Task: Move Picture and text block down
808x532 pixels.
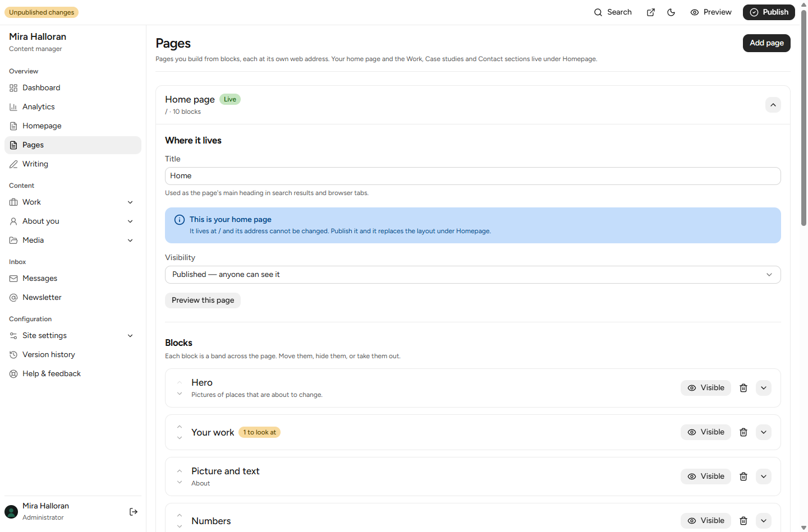Action: click(180, 482)
